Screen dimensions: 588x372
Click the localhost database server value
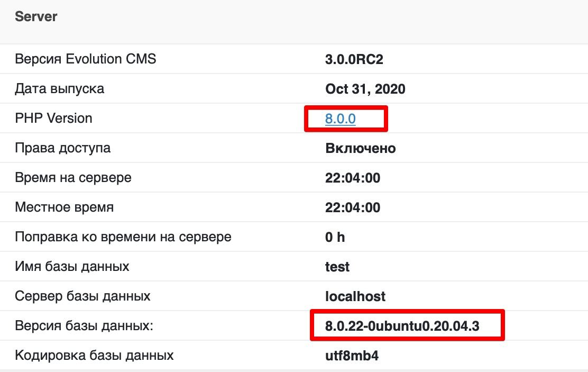pos(355,296)
